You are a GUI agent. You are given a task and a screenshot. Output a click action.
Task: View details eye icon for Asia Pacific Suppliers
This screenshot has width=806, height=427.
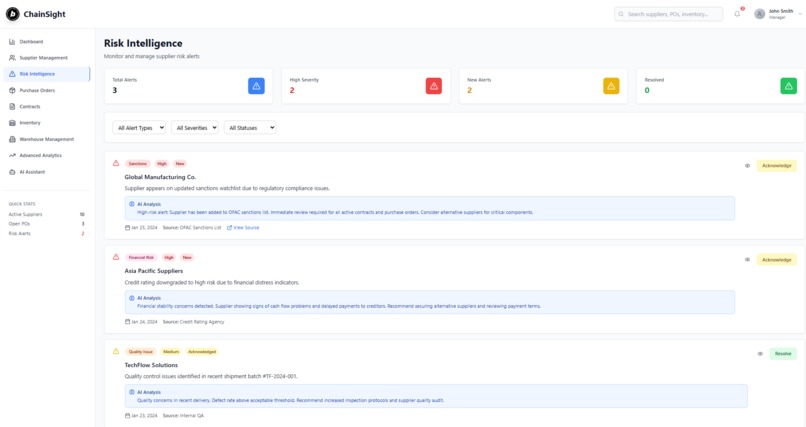(x=747, y=259)
